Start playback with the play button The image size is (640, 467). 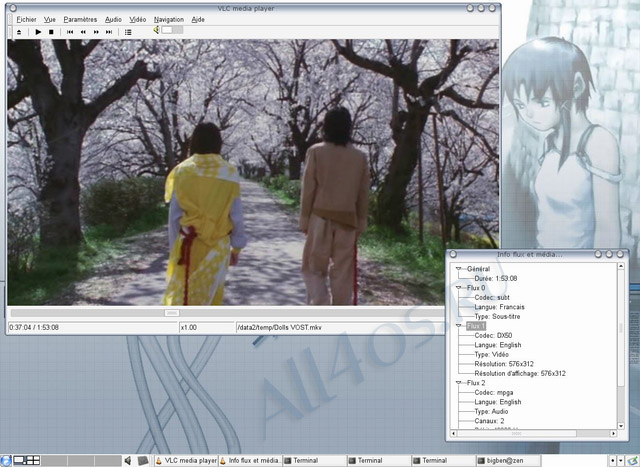pyautogui.click(x=38, y=32)
